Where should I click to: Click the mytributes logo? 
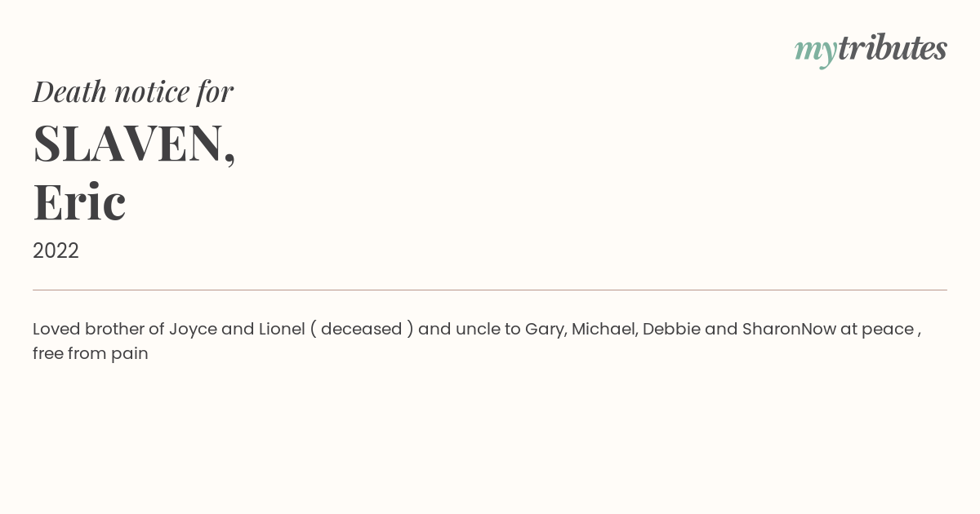click(870, 49)
